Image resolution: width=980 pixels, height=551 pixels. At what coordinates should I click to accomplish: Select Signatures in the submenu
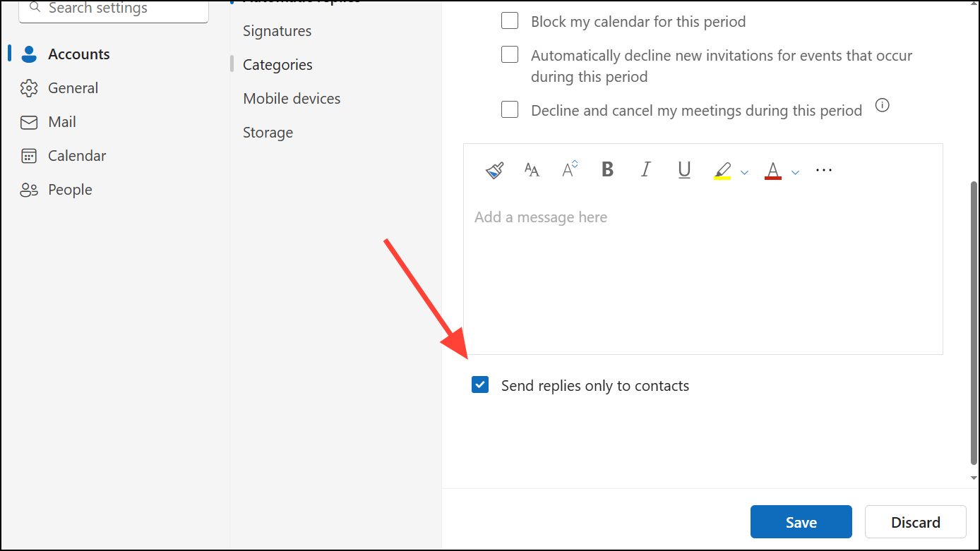[277, 31]
